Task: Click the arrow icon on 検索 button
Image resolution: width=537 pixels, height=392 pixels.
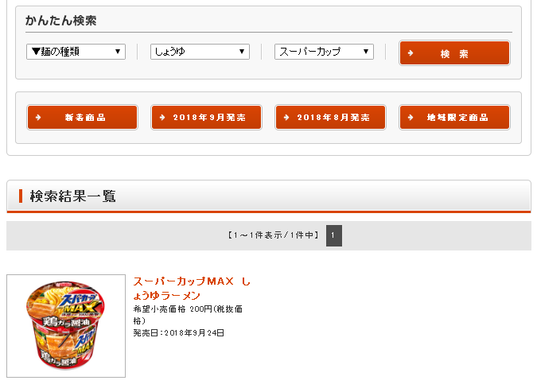Action: click(x=411, y=53)
